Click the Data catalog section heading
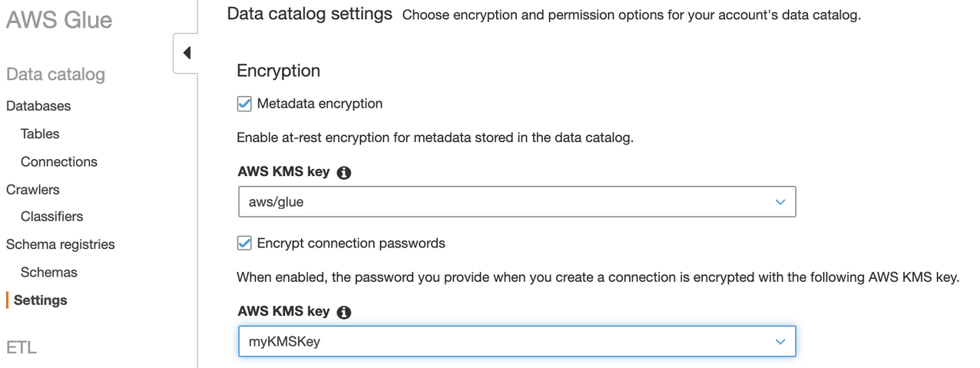 click(x=55, y=75)
